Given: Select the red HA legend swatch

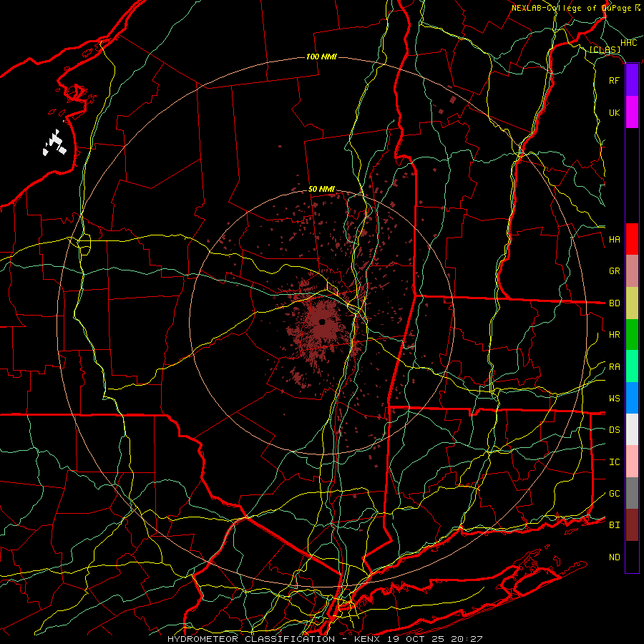Looking at the screenshot, I should coord(632,239).
